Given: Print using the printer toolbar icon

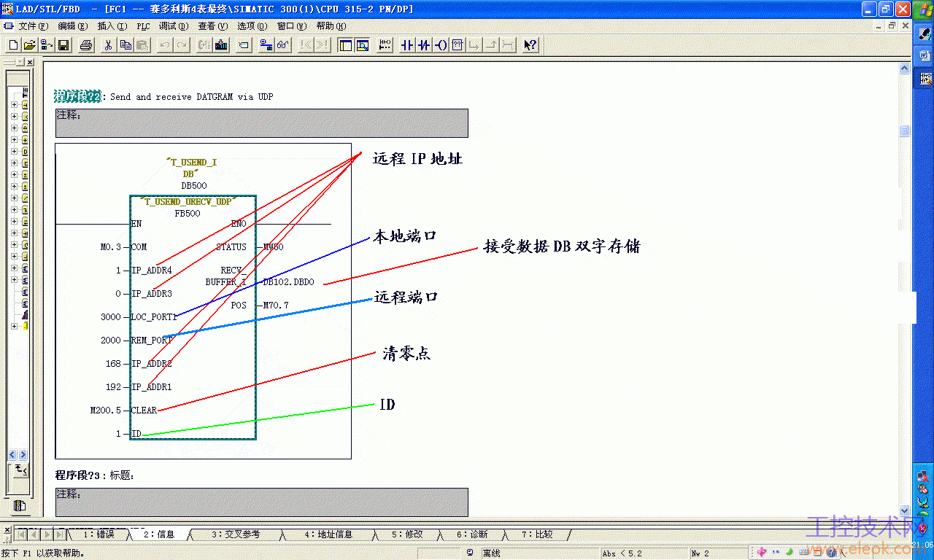Looking at the screenshot, I should [x=86, y=45].
